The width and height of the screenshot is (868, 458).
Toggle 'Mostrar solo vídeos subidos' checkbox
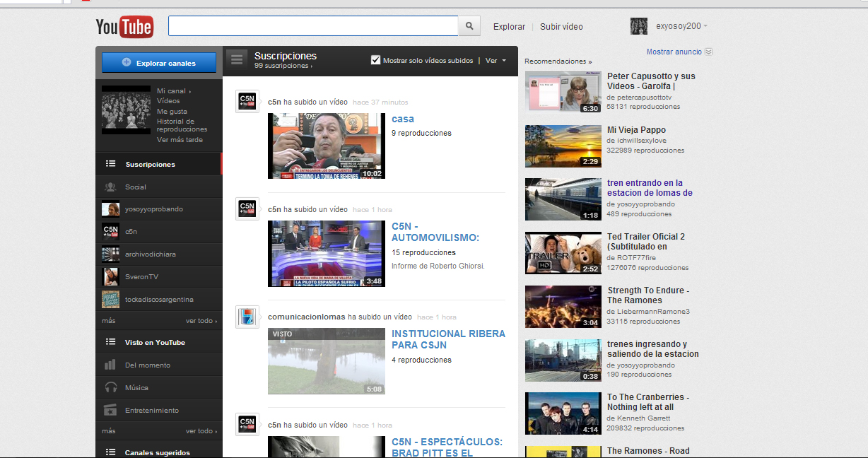(376, 60)
